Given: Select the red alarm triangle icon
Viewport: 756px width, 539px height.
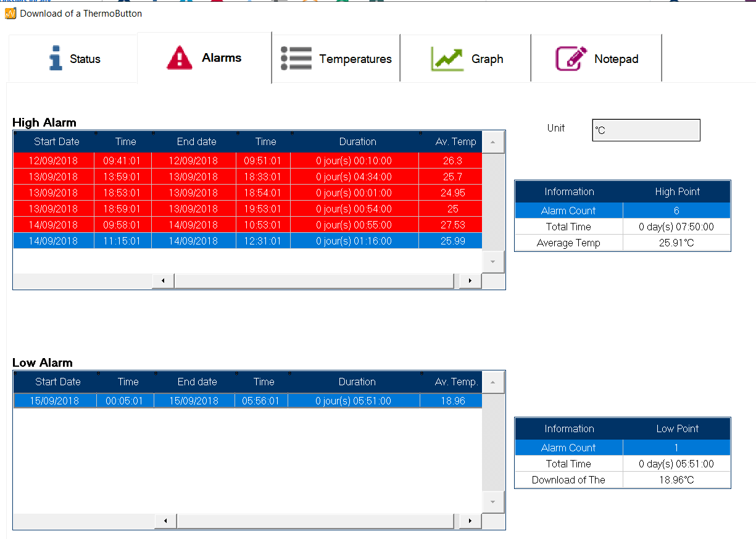Looking at the screenshot, I should click(x=178, y=58).
